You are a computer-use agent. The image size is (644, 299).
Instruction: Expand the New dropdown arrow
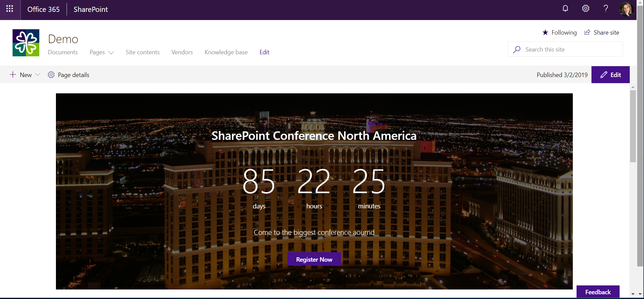pos(38,75)
